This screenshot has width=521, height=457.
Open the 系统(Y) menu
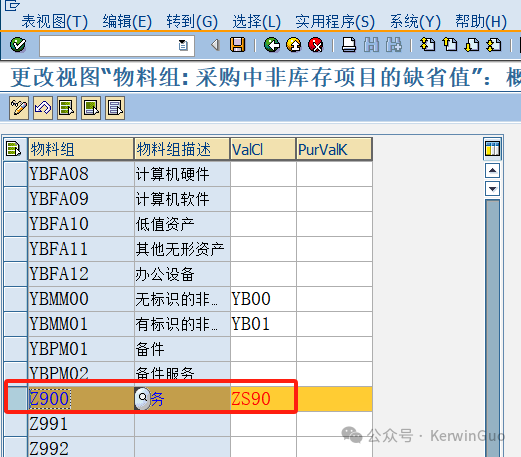pyautogui.click(x=415, y=22)
